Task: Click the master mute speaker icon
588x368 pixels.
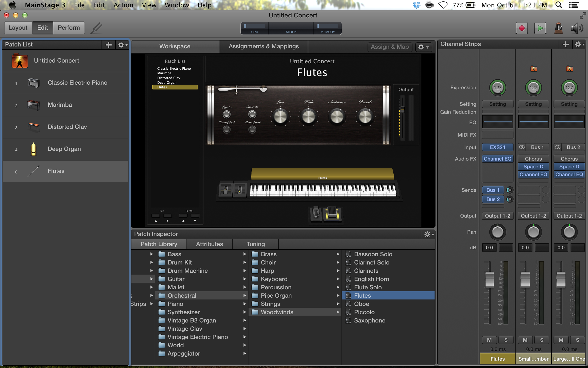Action: click(576, 28)
